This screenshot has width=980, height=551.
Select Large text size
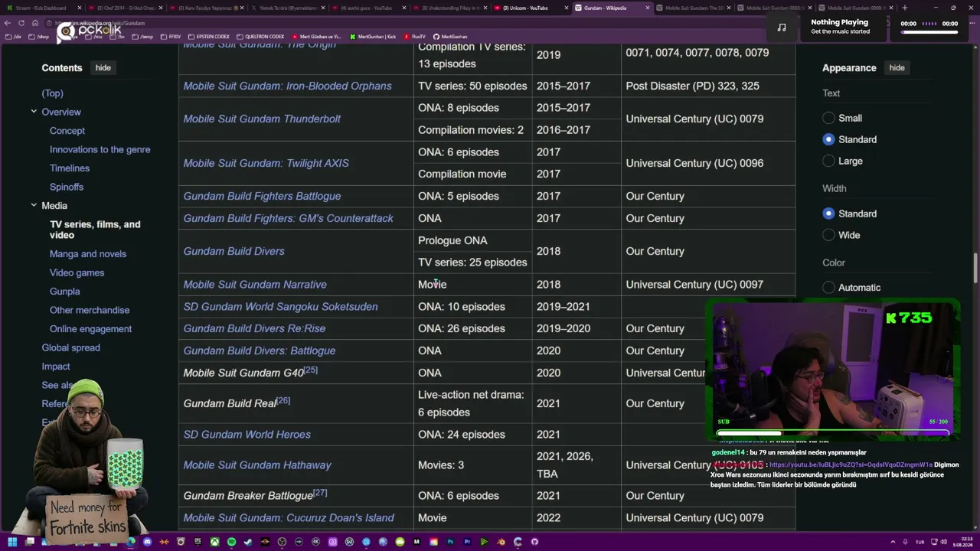pyautogui.click(x=828, y=161)
